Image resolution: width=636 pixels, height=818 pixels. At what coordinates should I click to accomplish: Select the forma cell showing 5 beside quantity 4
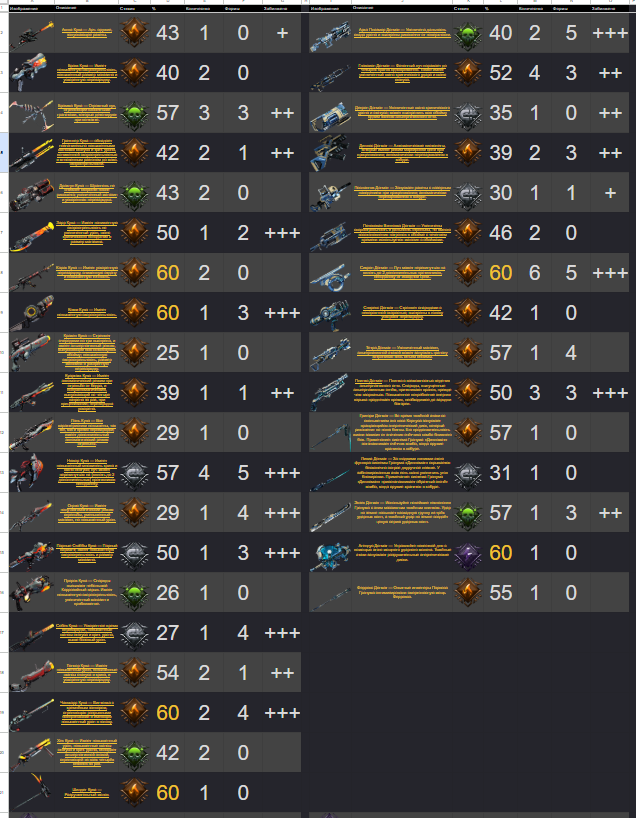[x=243, y=473]
